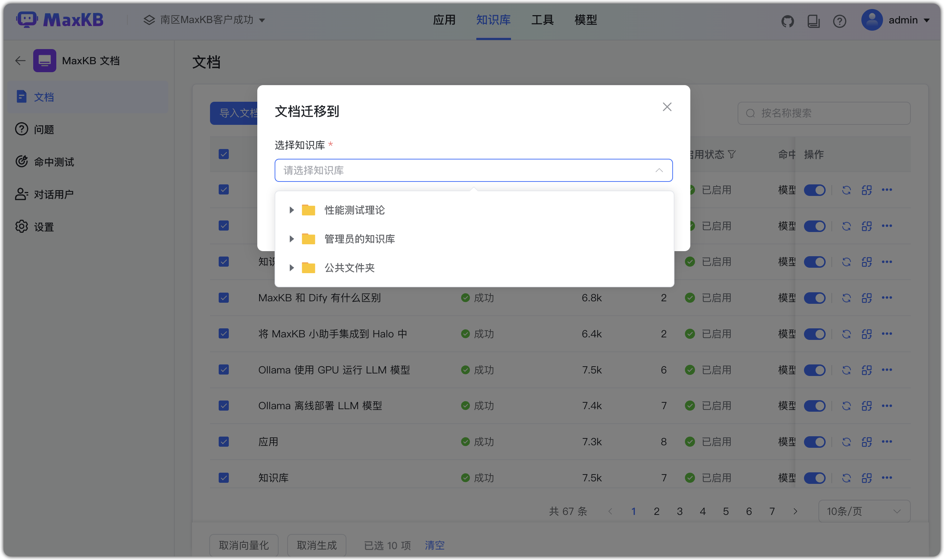Go to next page arrow
Viewport: 944px width, 560px height.
tap(795, 511)
